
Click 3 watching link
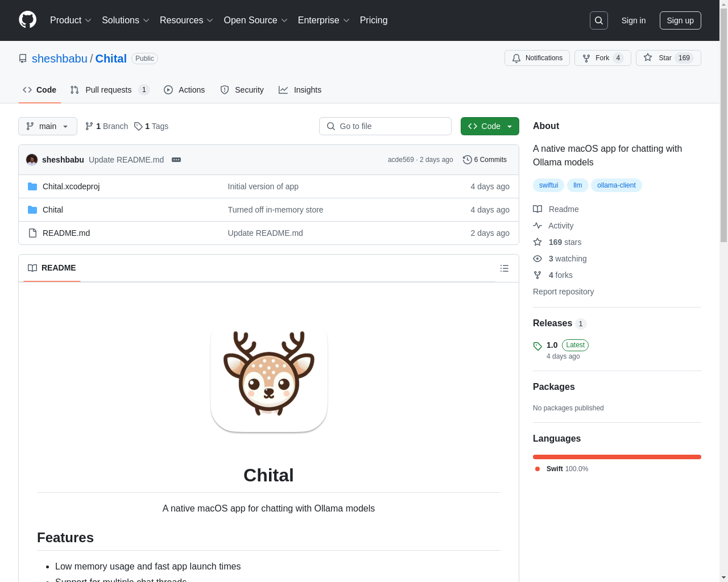568,259
